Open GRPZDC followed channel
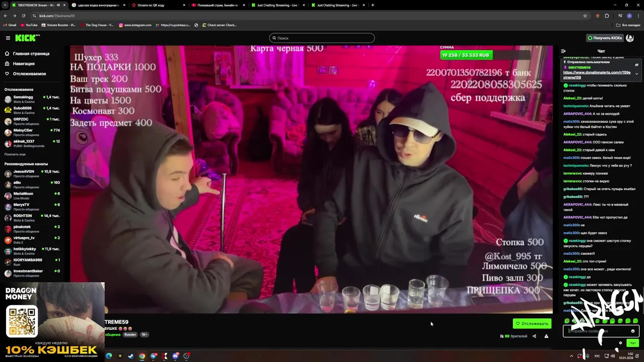This screenshot has height=362, width=644. point(32,121)
